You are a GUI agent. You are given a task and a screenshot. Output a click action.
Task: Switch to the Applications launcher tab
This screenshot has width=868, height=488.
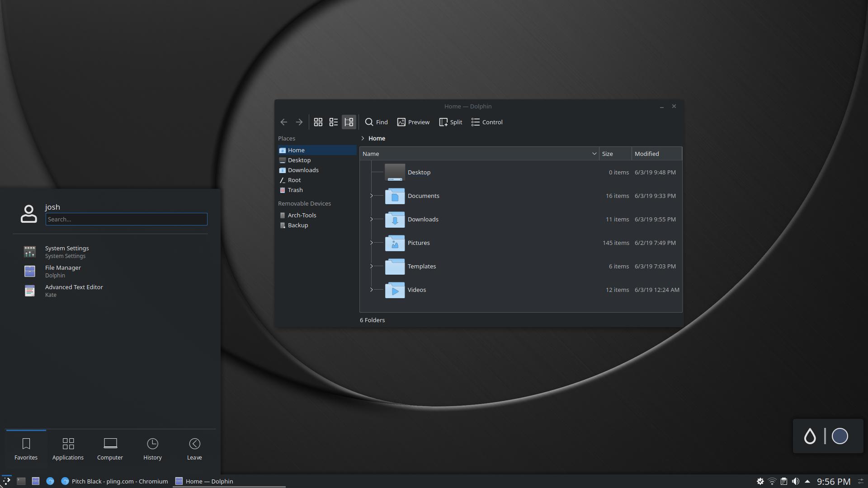[68, 449]
